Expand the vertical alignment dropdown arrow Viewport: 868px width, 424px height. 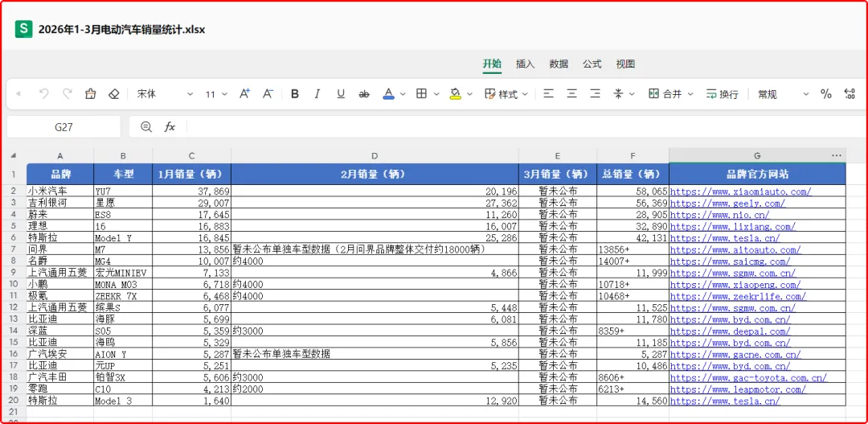pos(632,94)
